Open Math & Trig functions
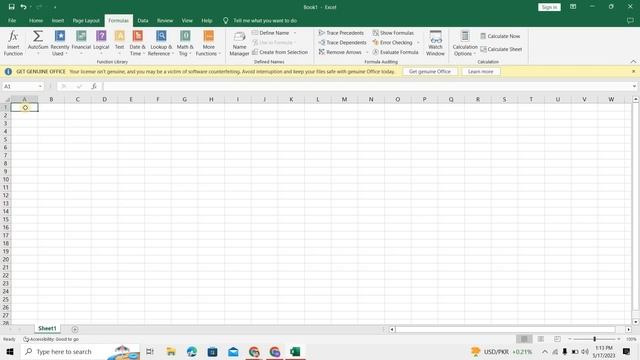This screenshot has width=640, height=360. click(x=185, y=43)
